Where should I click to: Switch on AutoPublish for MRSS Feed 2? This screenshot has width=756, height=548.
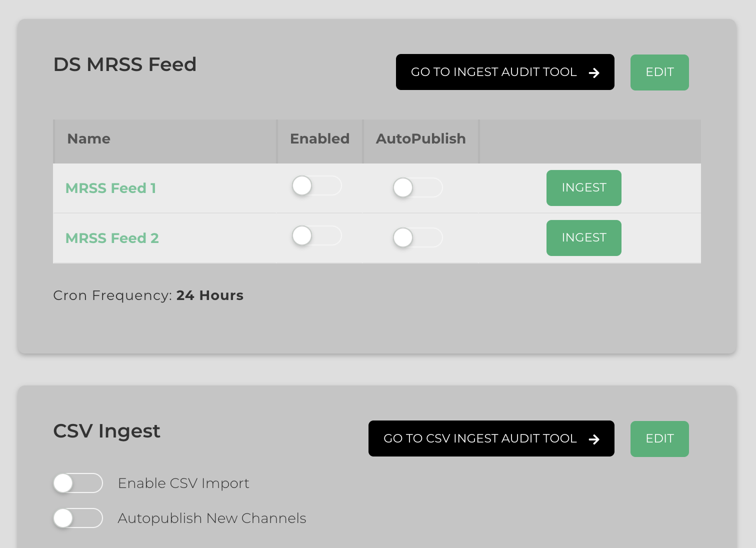click(417, 238)
